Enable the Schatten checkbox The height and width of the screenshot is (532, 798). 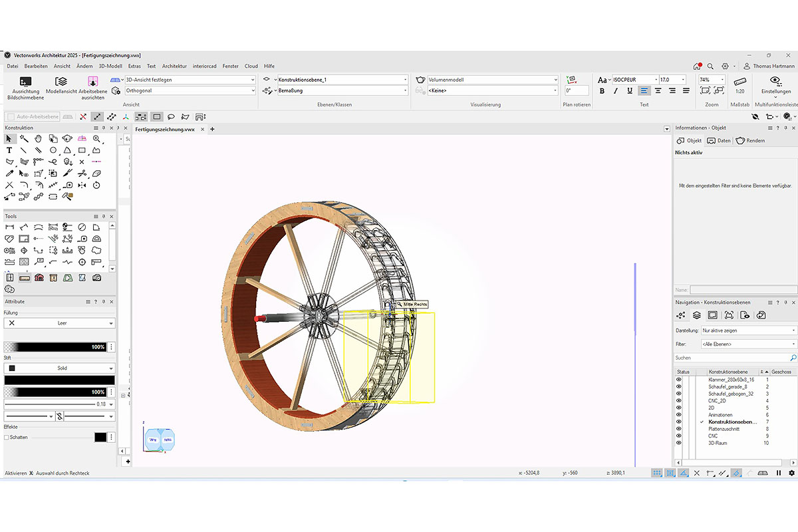[7, 438]
